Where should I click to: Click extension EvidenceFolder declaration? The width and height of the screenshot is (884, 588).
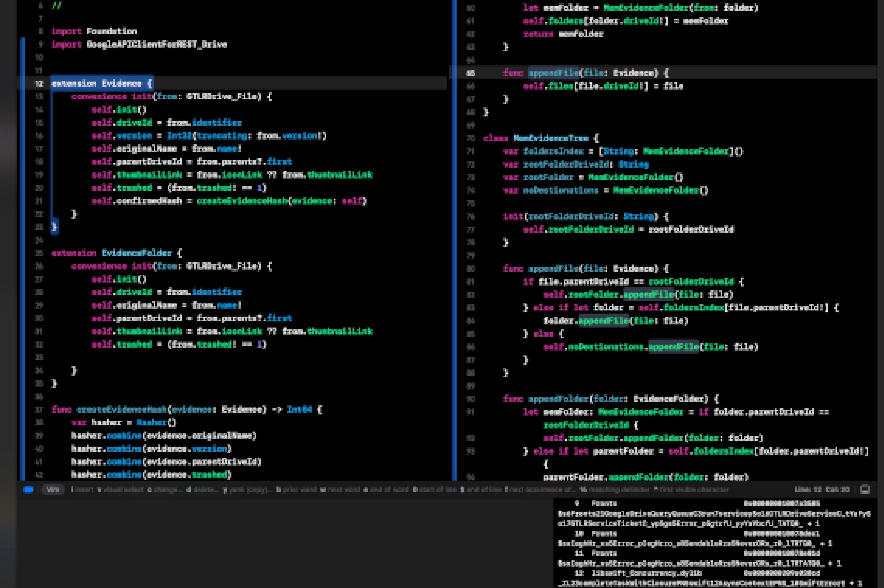(116, 253)
